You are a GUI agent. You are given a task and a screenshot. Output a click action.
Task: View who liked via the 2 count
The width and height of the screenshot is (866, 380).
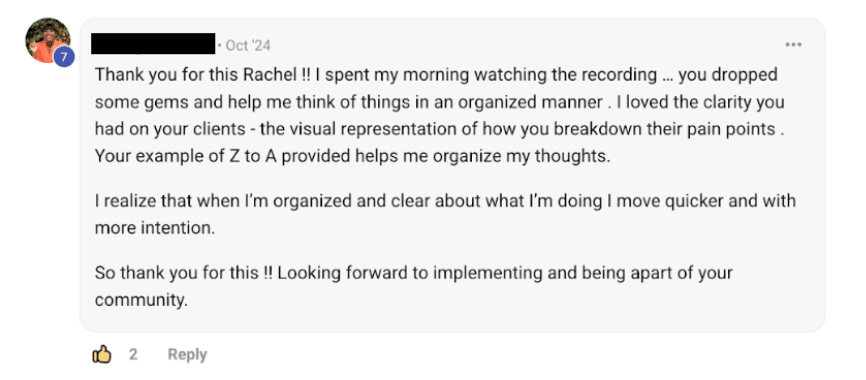pos(133,354)
